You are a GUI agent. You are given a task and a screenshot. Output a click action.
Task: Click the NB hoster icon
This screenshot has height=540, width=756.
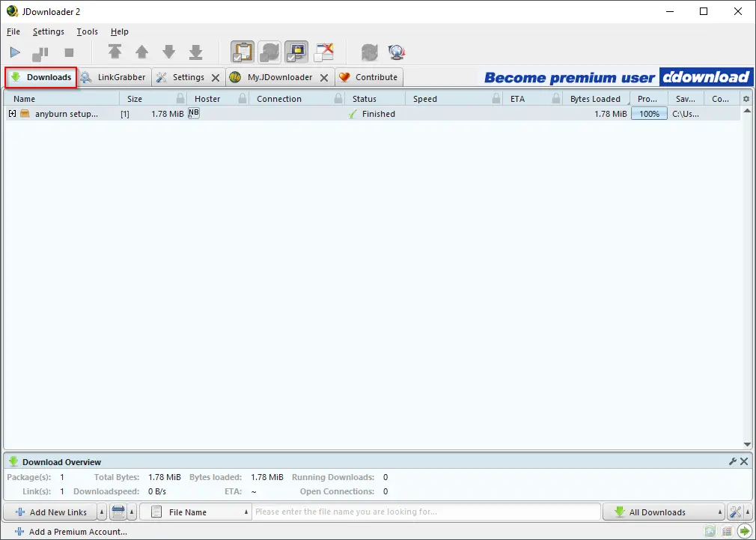pos(193,113)
